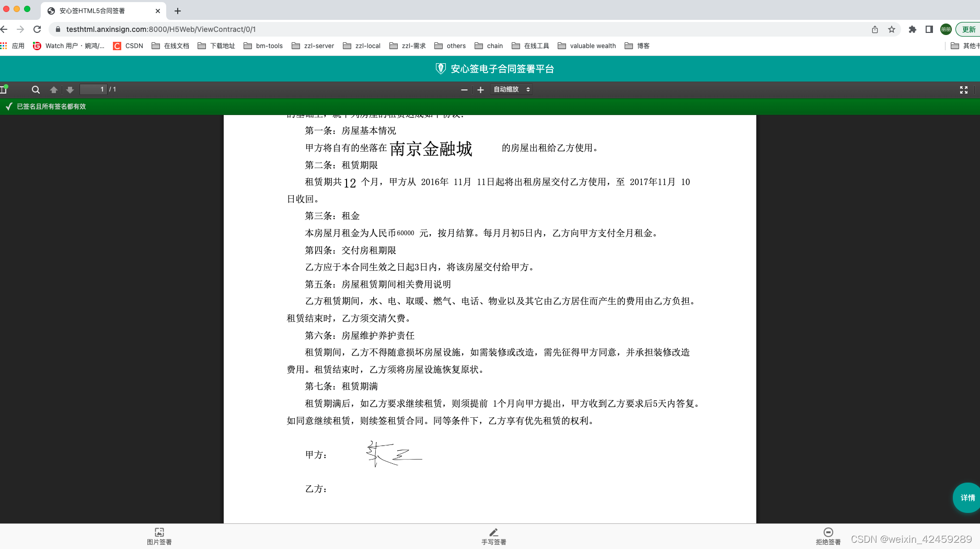The height and width of the screenshot is (549, 980).
Task: Go to next page with down arrow
Action: (70, 89)
